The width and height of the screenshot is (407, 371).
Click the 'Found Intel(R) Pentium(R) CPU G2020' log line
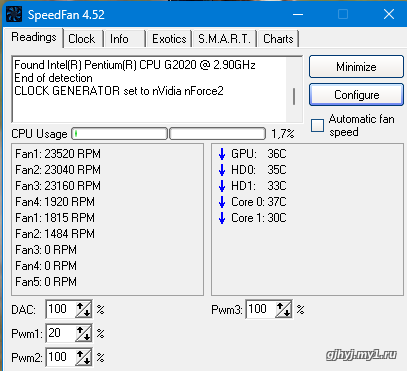(135, 65)
